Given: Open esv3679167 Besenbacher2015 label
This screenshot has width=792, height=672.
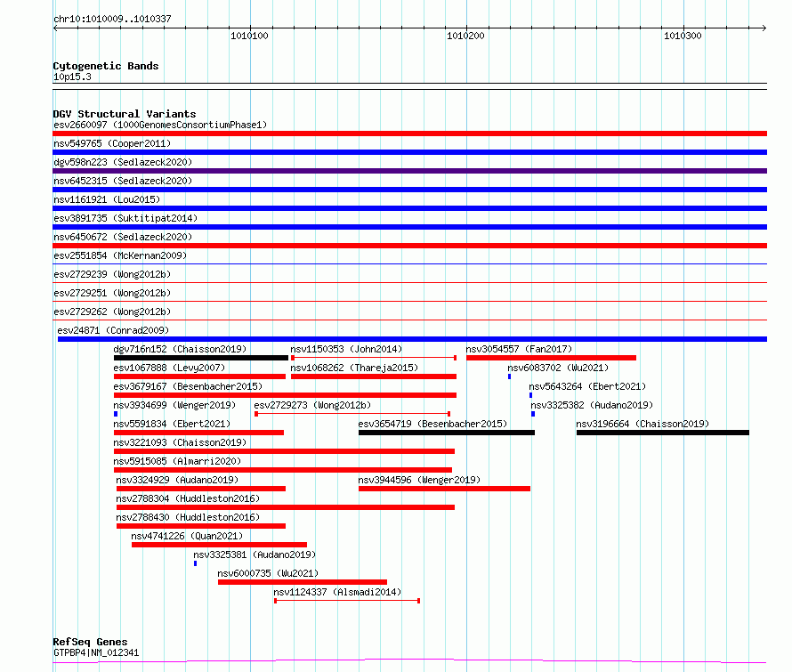Looking at the screenshot, I should coord(188,386).
